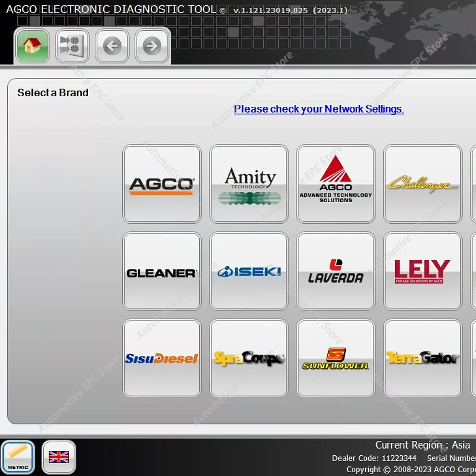The height and width of the screenshot is (476, 476).
Task: Toggle the Metric units button
Action: [x=18, y=457]
